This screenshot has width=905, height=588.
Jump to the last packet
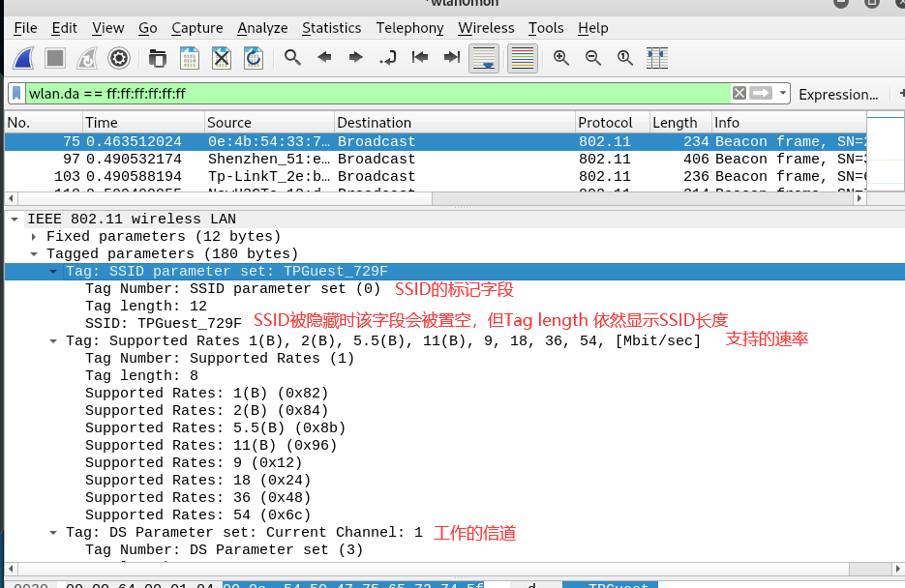pyautogui.click(x=450, y=58)
